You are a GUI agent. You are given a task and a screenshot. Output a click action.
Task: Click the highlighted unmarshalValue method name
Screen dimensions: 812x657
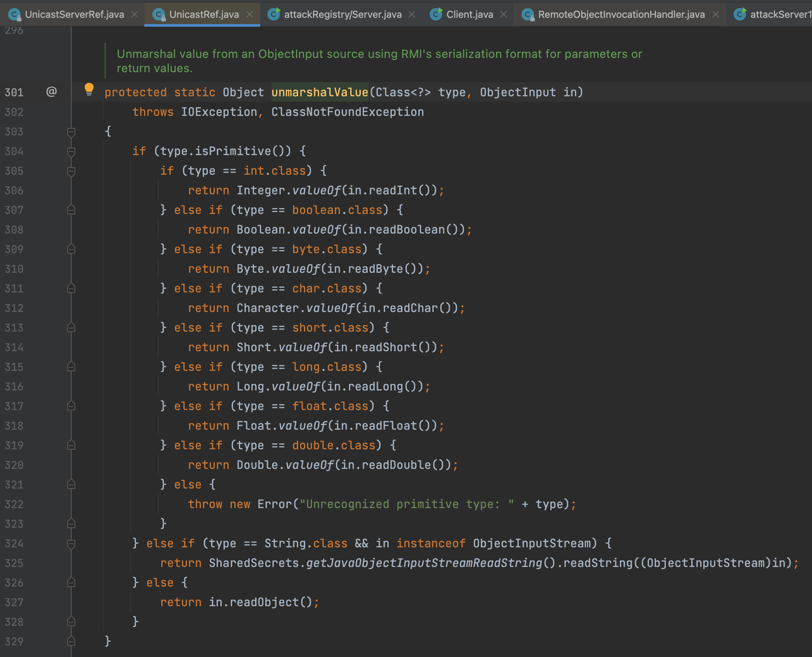320,92
